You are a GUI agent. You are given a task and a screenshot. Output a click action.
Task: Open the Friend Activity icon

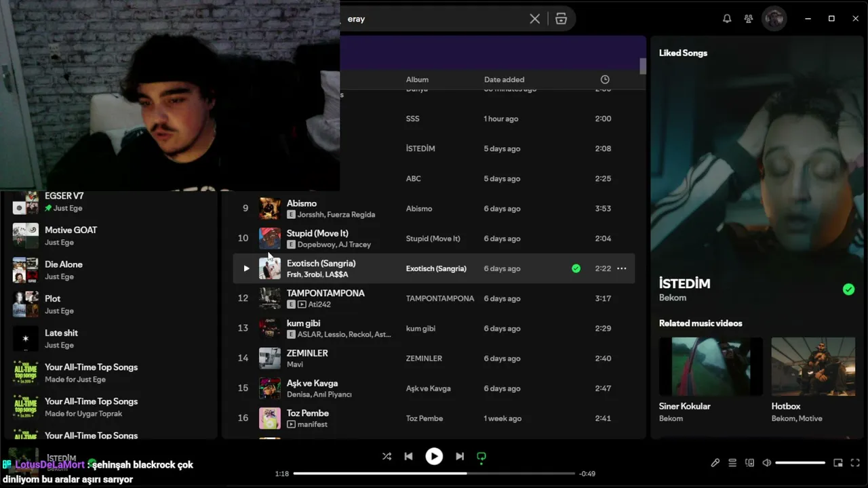point(749,19)
